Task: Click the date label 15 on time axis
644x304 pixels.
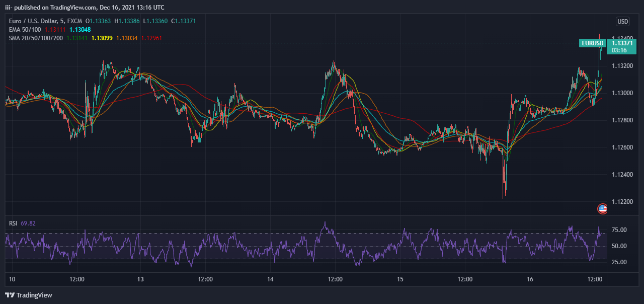Action: click(400, 279)
